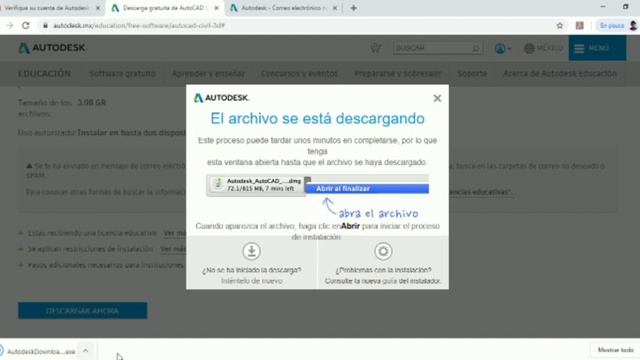This screenshot has height=360, width=640.
Task: Select the EDUCACIÓN heading link
Action: (44, 73)
